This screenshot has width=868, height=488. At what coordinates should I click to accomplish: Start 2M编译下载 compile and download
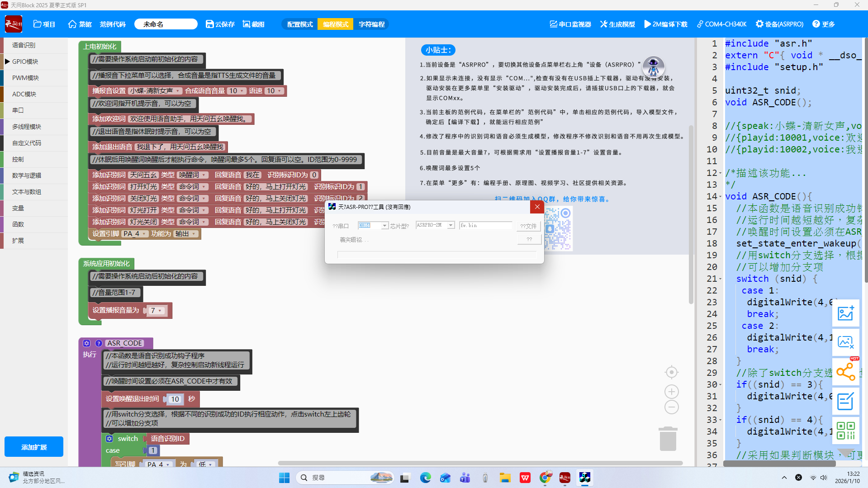coord(665,24)
